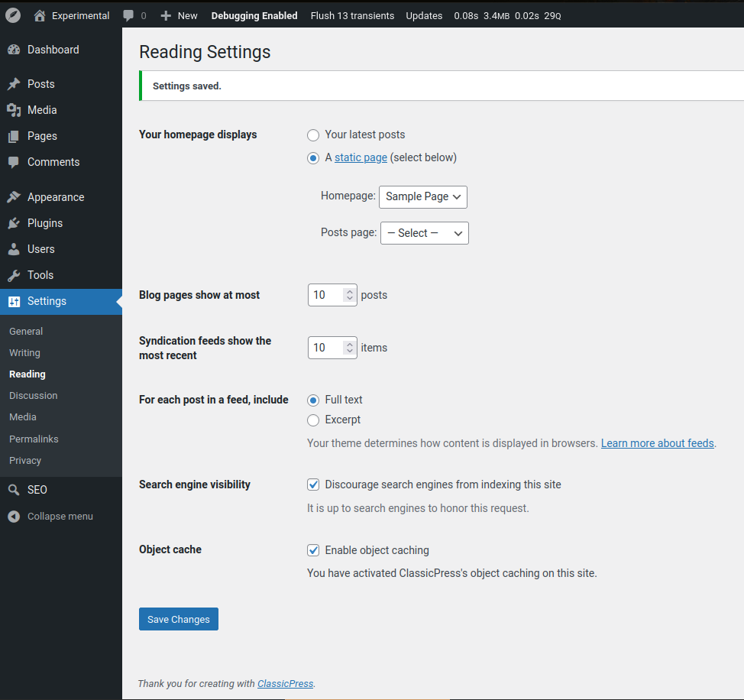This screenshot has height=700, width=744.
Task: Open the SEO magnifier icon
Action: click(15, 489)
